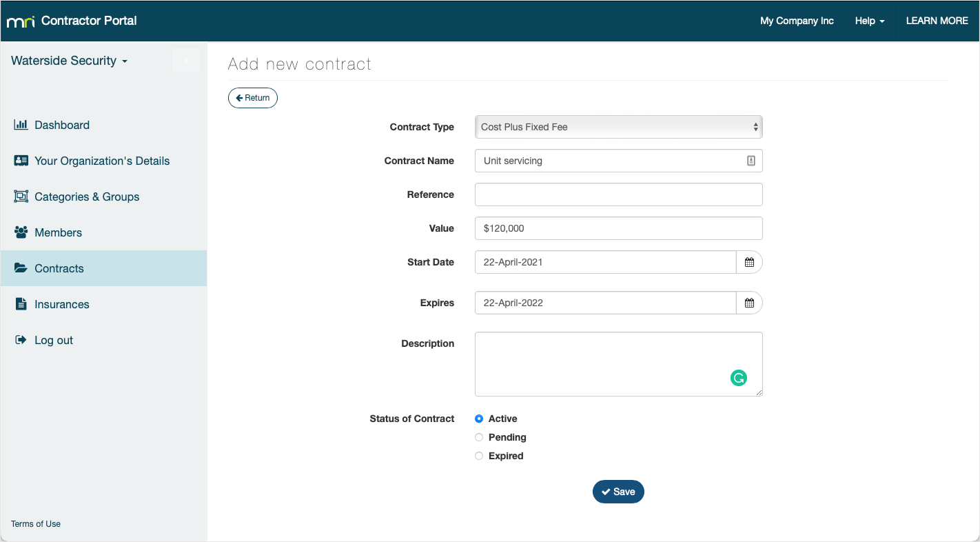The image size is (980, 542).
Task: Select the Members people icon
Action: [x=21, y=232]
